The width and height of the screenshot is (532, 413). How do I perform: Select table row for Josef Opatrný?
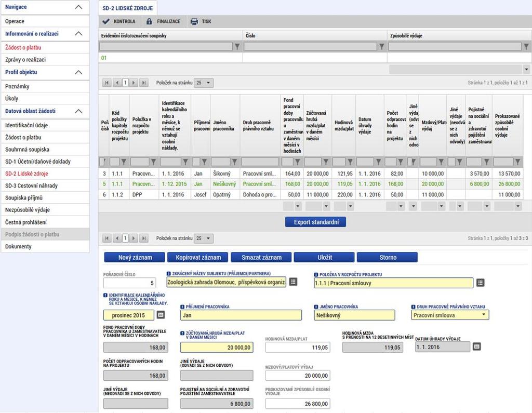[x=311, y=195]
